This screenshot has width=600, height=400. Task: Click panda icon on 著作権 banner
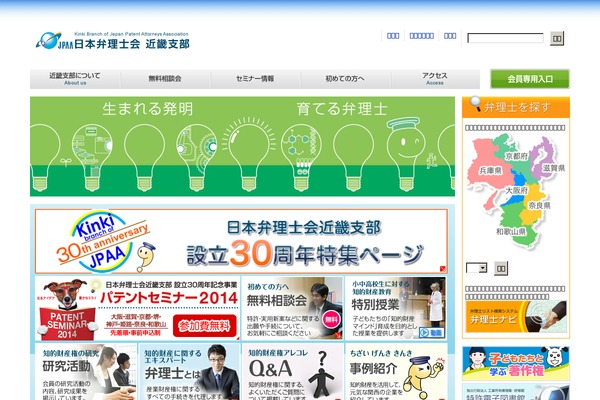point(556,358)
